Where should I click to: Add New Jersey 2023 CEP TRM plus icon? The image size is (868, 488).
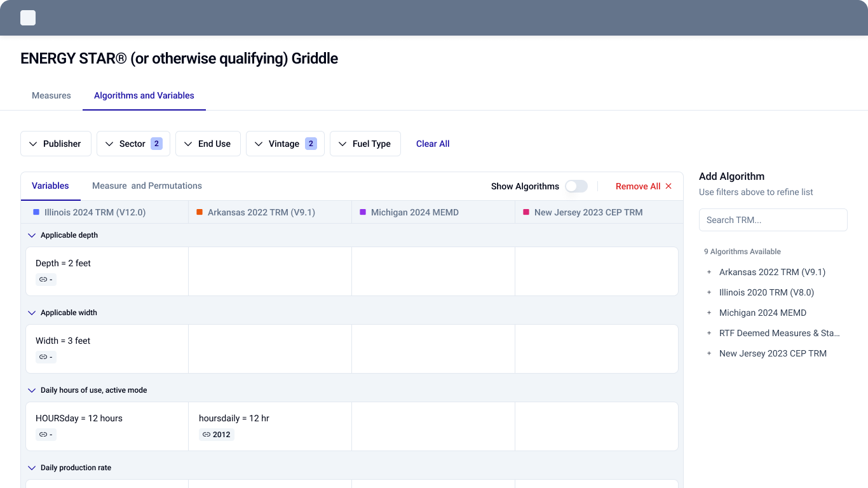tap(709, 353)
